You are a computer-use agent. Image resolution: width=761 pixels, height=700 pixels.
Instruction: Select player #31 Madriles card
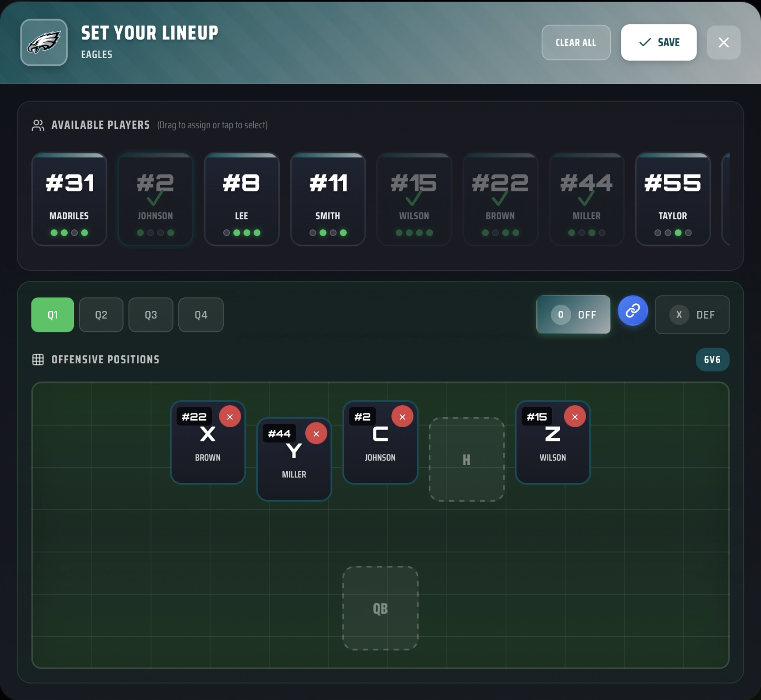point(69,199)
